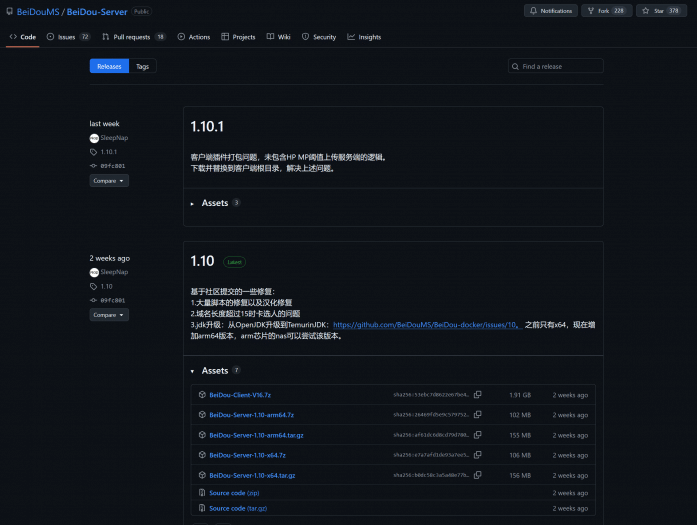Image resolution: width=697 pixels, height=525 pixels.
Task: Open the Insights tab
Action: pos(364,37)
